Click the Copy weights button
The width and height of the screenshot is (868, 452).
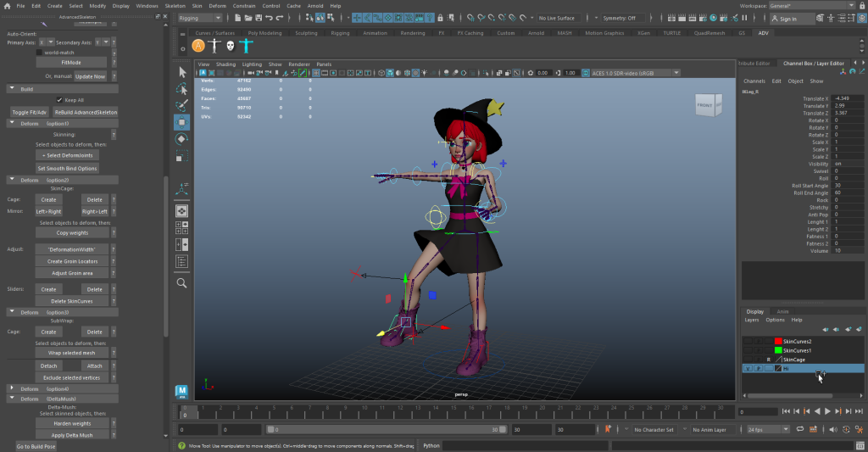(72, 233)
